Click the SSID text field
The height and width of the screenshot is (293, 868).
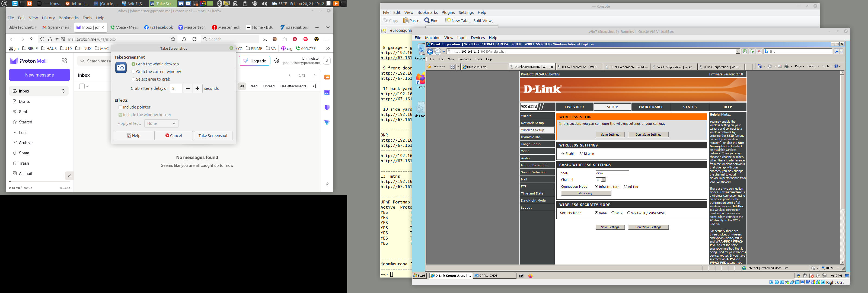tap(612, 173)
